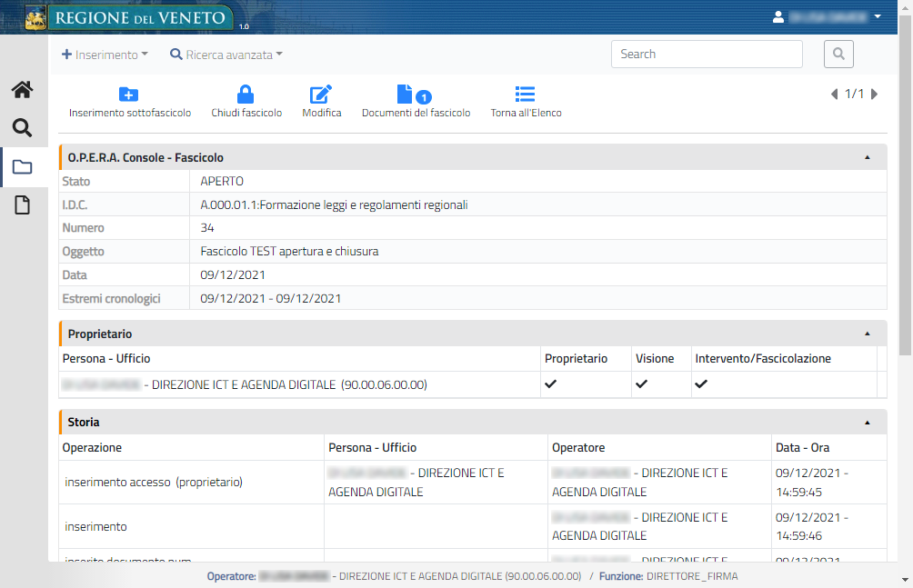Click the Persona - Ufficio header in Proprietario
This screenshot has height=588, width=913.
(106, 359)
